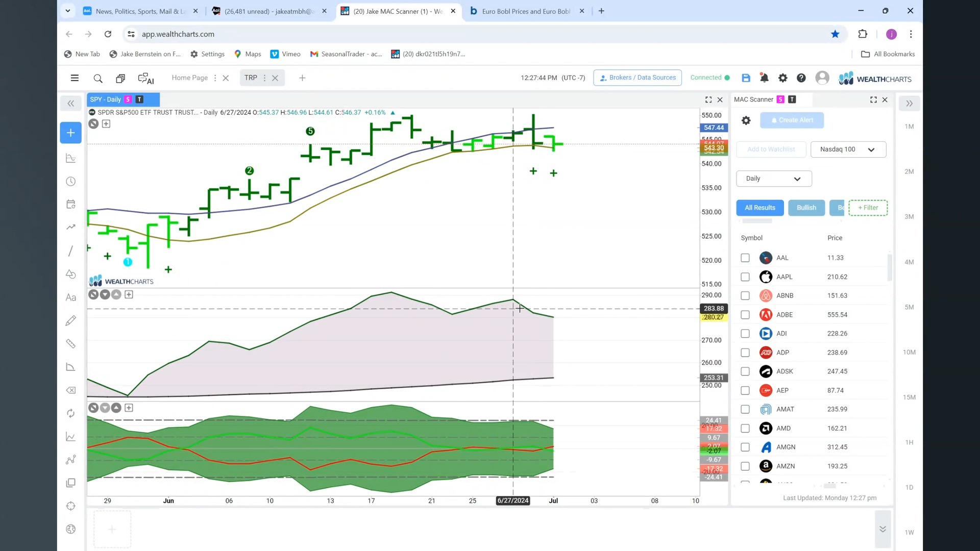The image size is (980, 551).
Task: Tick the ADSK row checkbox
Action: coord(745,371)
